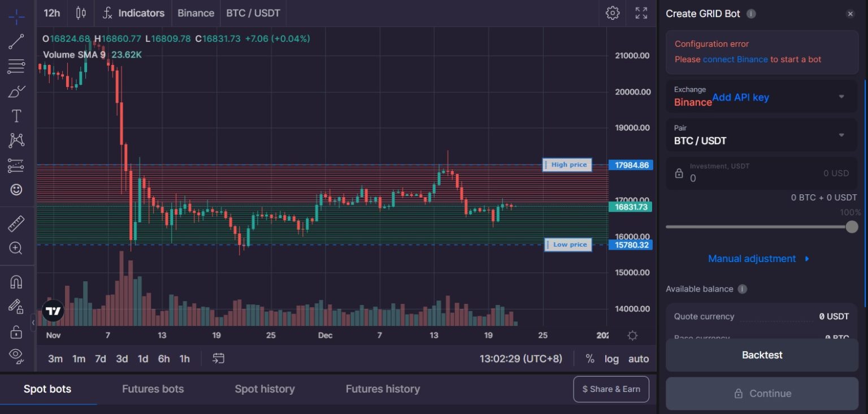Open the XABCD Pattern tool

coord(16,141)
